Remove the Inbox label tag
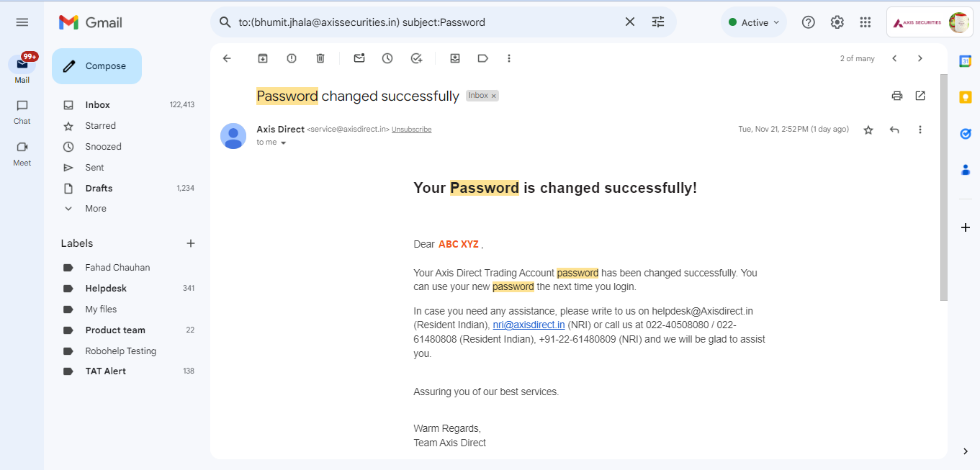This screenshot has width=980, height=470. point(494,96)
